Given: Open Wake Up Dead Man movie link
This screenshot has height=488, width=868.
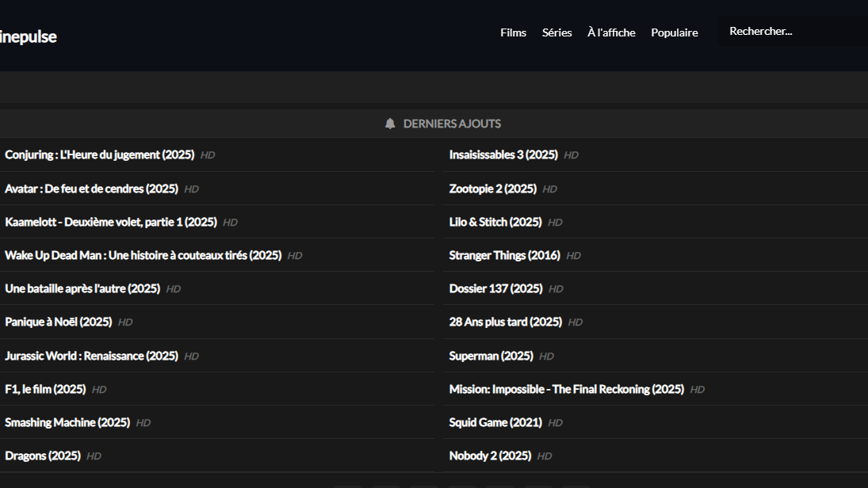Looking at the screenshot, I should tap(143, 256).
